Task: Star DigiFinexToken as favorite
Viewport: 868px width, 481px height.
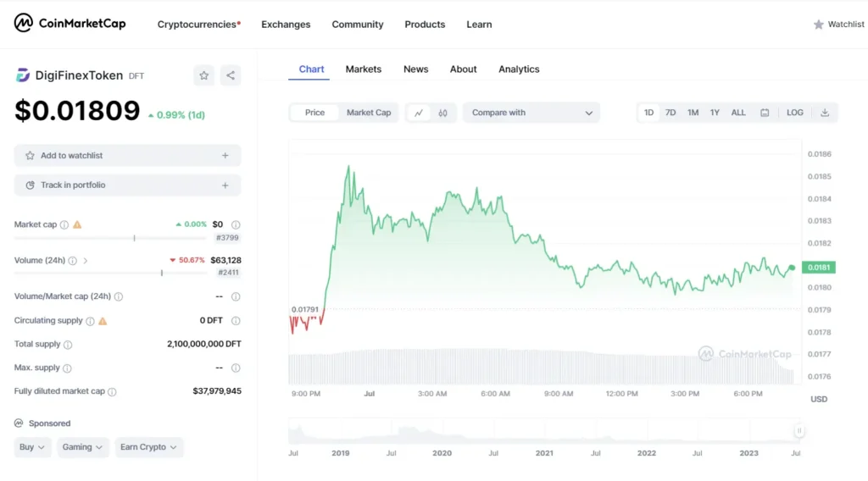Action: [x=203, y=75]
